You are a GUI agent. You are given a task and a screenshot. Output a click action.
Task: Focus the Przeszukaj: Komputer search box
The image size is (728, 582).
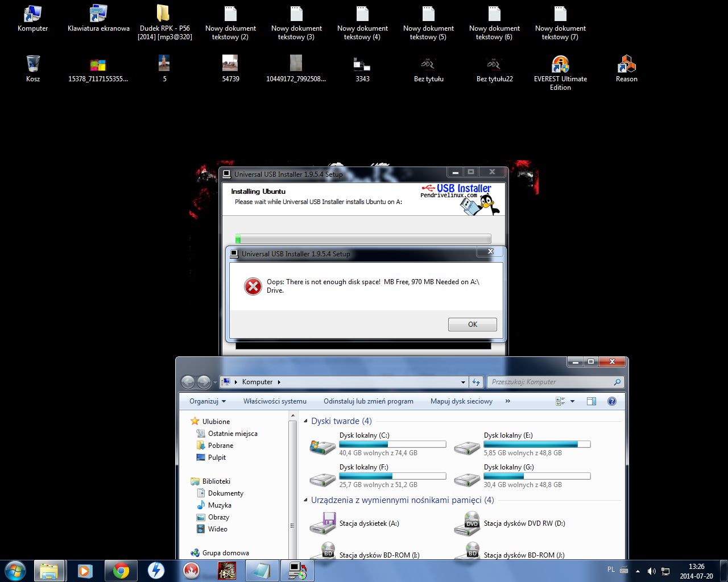pyautogui.click(x=556, y=382)
